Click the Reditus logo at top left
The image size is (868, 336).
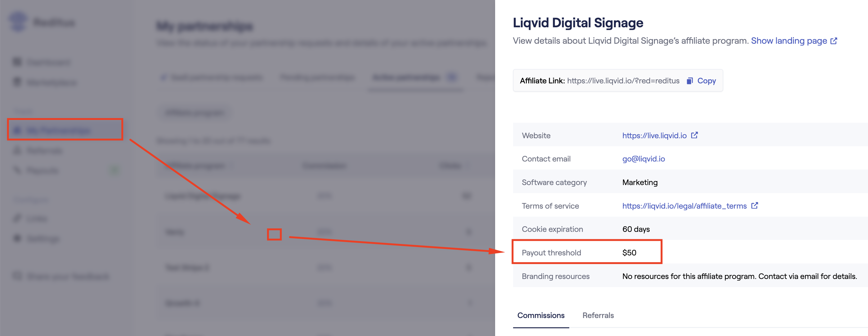tap(42, 22)
